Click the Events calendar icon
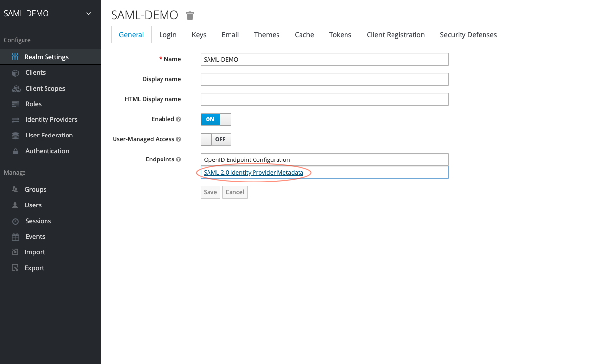 pyautogui.click(x=15, y=237)
